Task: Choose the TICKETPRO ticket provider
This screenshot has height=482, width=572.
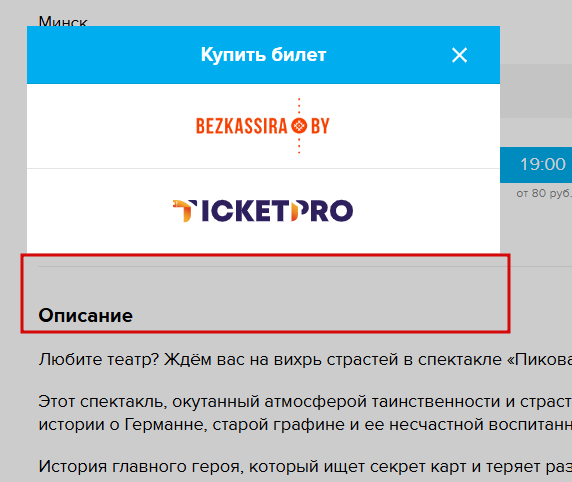Action: [x=263, y=211]
